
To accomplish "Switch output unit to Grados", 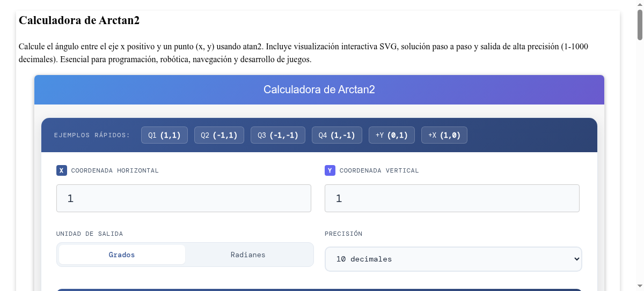I will pos(122,255).
